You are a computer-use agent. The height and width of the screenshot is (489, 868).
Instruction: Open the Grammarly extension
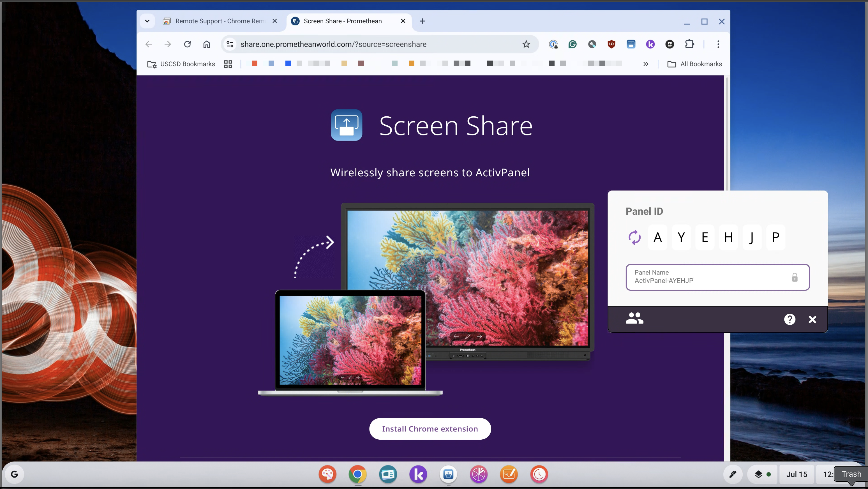(x=572, y=44)
